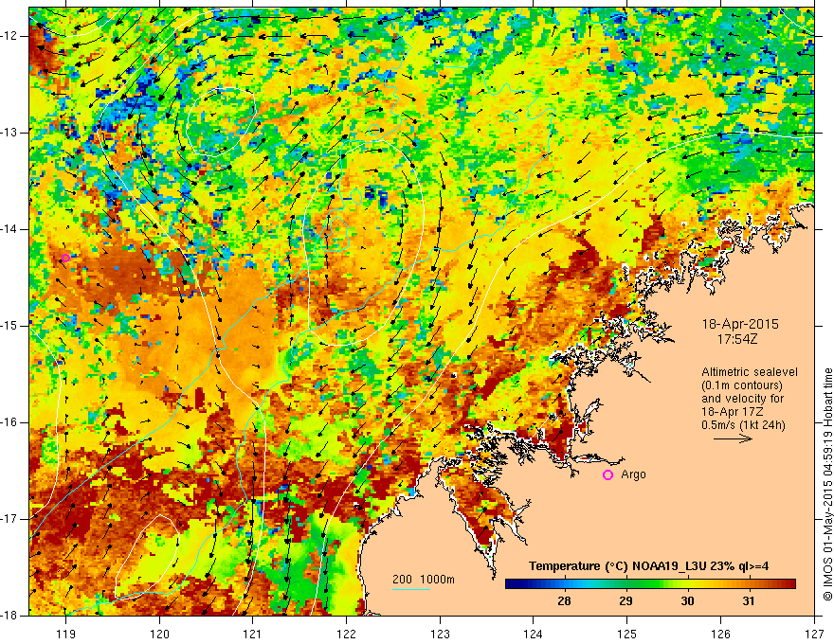Click the 'Altimetric sealevel' legend text
This screenshot has height=644, width=834.
[x=750, y=372]
